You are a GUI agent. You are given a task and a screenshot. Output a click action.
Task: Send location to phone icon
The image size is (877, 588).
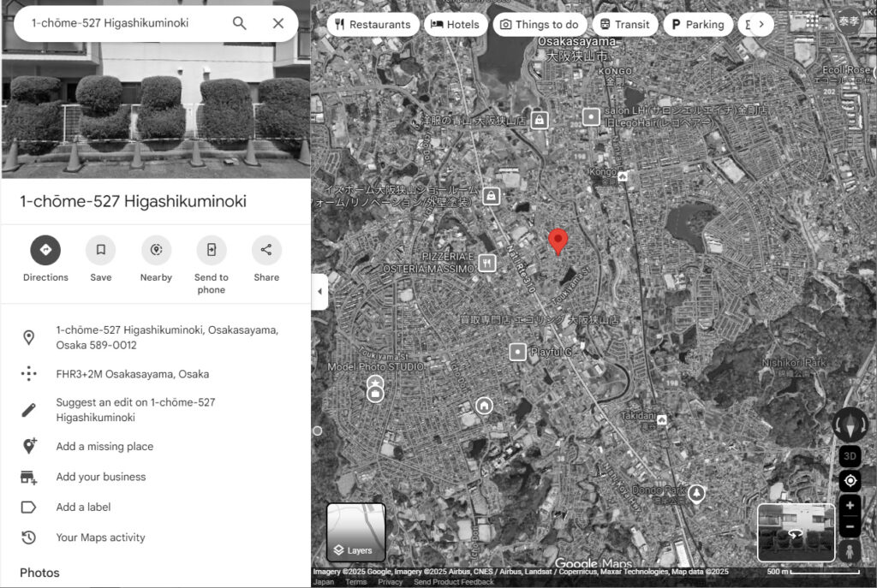(x=211, y=251)
